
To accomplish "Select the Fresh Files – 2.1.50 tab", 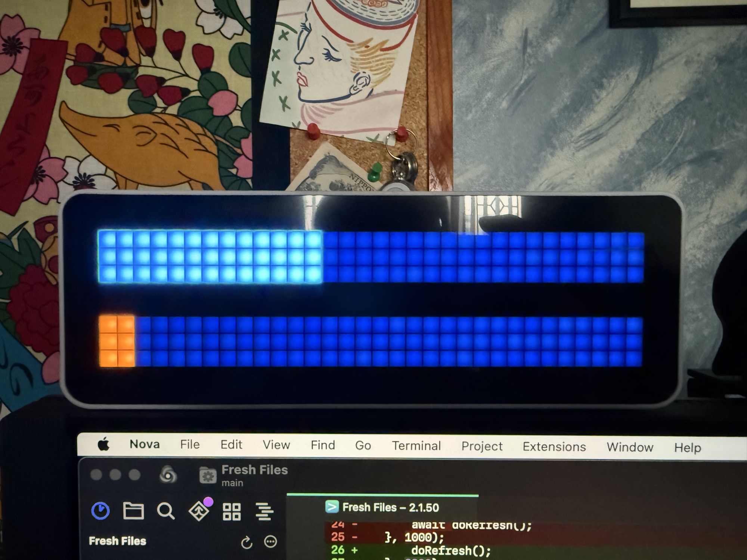I will click(390, 507).
